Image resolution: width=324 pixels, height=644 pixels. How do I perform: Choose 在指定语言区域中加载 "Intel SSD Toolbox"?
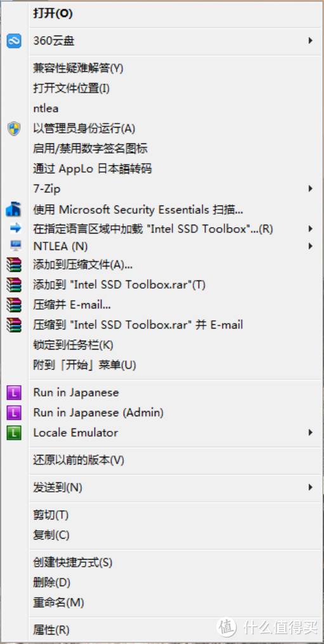point(153,229)
